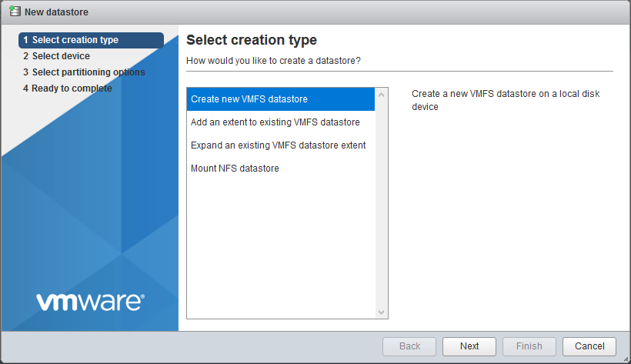631x364 pixels.
Task: Click the Back button
Action: [x=409, y=346]
